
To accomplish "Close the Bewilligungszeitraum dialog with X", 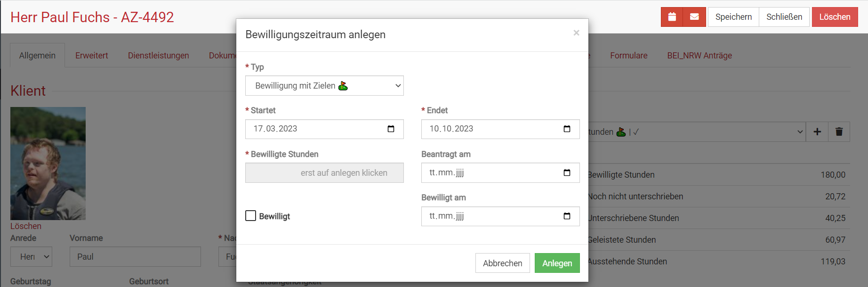I will (x=576, y=33).
